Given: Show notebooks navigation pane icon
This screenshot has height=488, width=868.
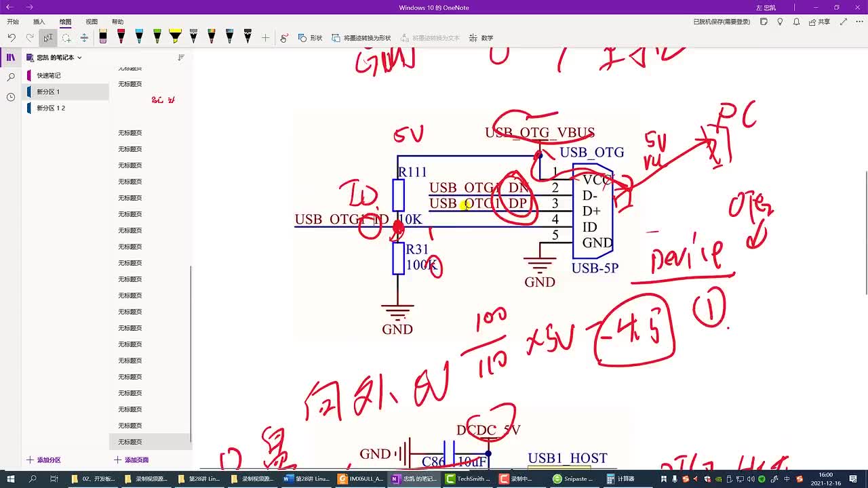Looking at the screenshot, I should pyautogui.click(x=11, y=58).
